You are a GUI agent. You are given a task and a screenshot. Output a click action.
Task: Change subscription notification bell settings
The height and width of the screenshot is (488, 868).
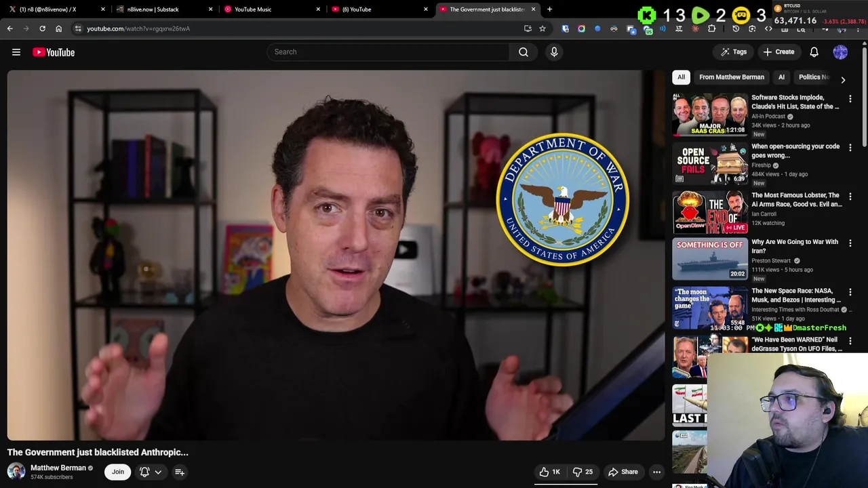(151, 472)
